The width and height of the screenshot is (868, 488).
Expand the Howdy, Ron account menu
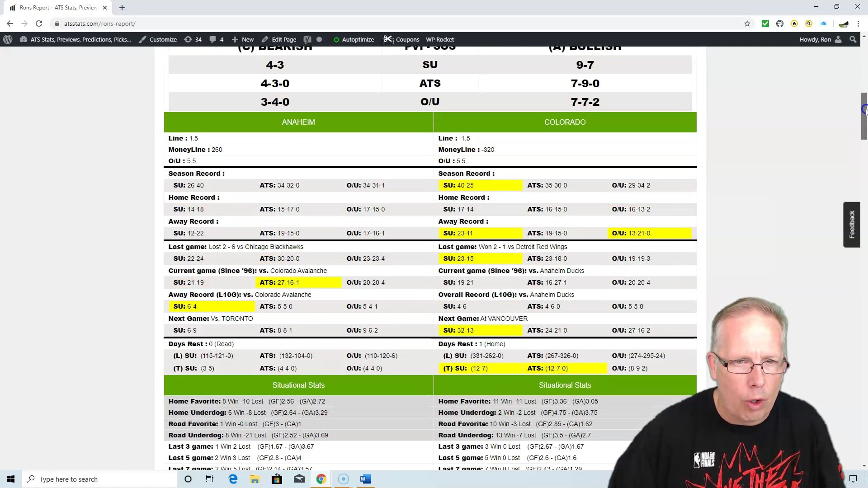coord(820,39)
